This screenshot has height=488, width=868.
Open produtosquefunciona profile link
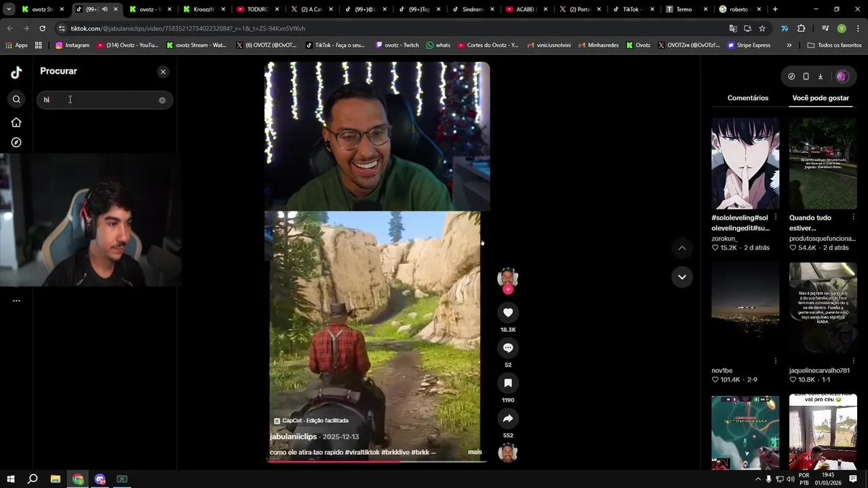coord(823,239)
